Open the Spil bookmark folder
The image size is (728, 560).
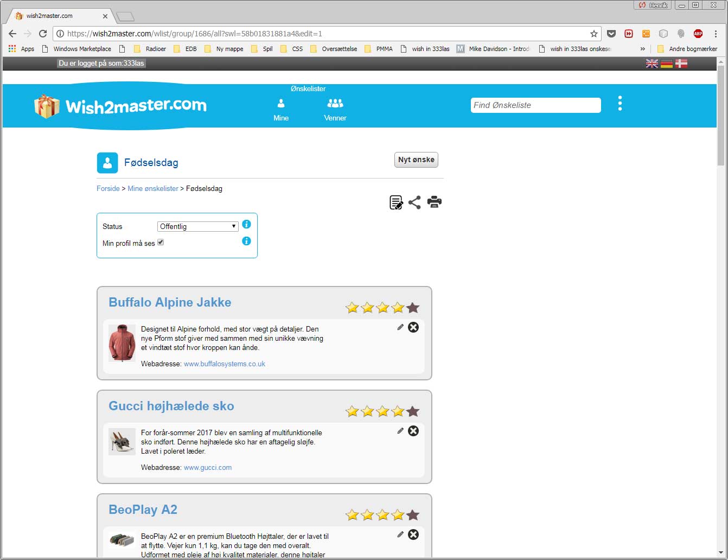262,49
